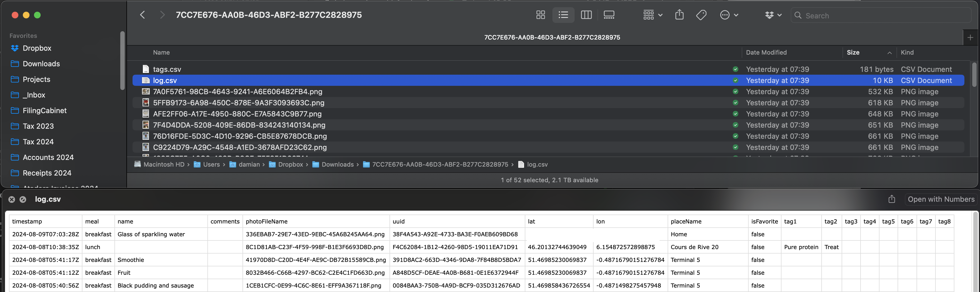The width and height of the screenshot is (980, 292).
Task: Close the log.csv Quick Look preview
Action: [x=12, y=199]
